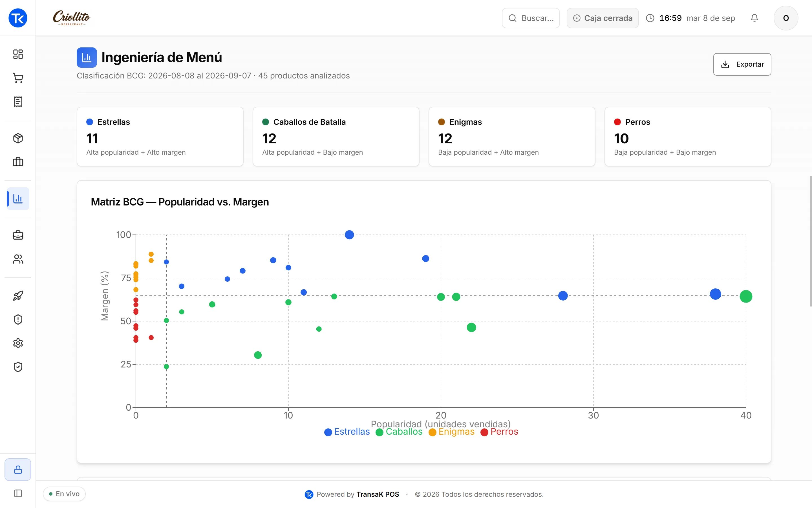The height and width of the screenshot is (508, 812).
Task: Click the lock icon in sidebar
Action: [x=18, y=469]
